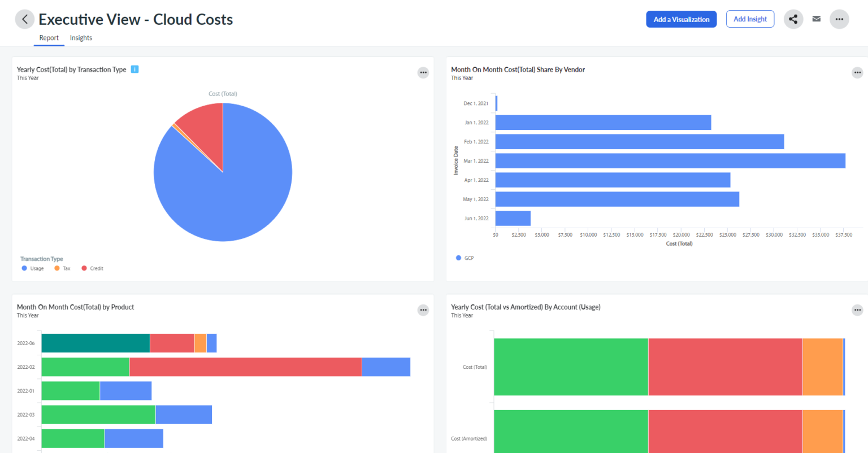
Task: Open options menu for Cost By Account chart
Action: (857, 310)
